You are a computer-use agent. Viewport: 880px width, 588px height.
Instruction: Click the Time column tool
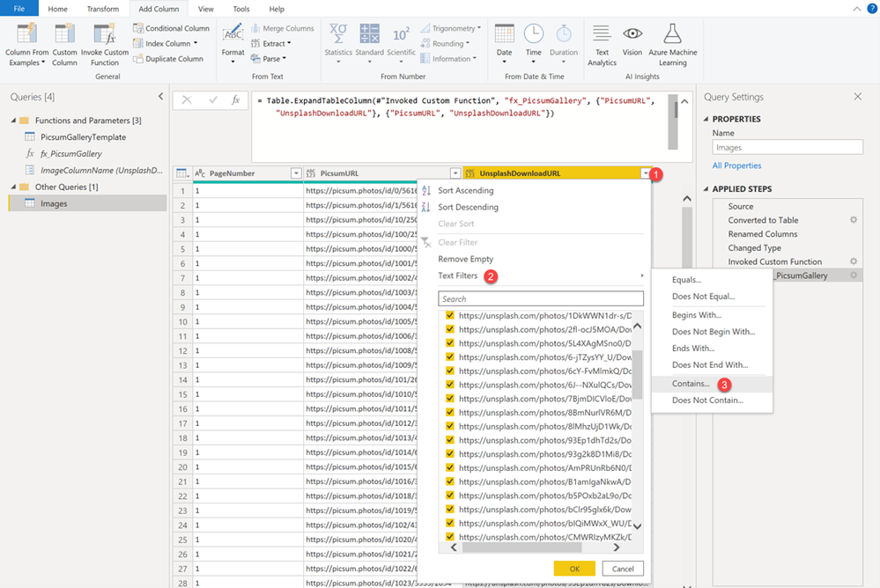pyautogui.click(x=533, y=44)
